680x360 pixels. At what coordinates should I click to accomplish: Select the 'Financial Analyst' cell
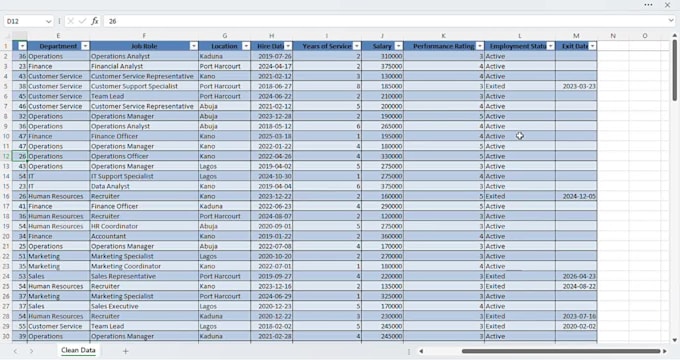(144, 66)
